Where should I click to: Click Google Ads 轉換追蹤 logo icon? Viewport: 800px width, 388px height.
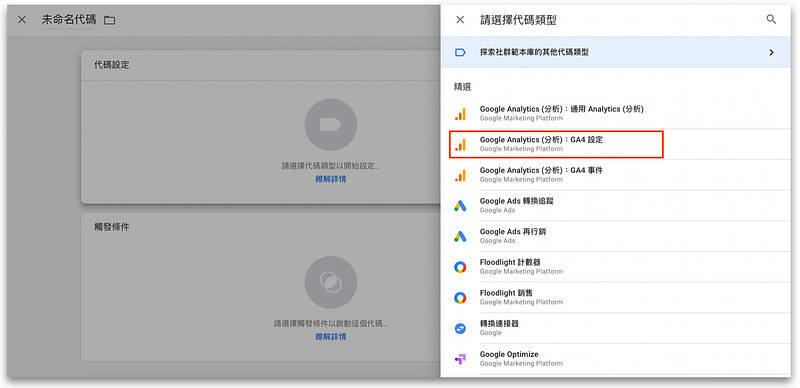460,206
